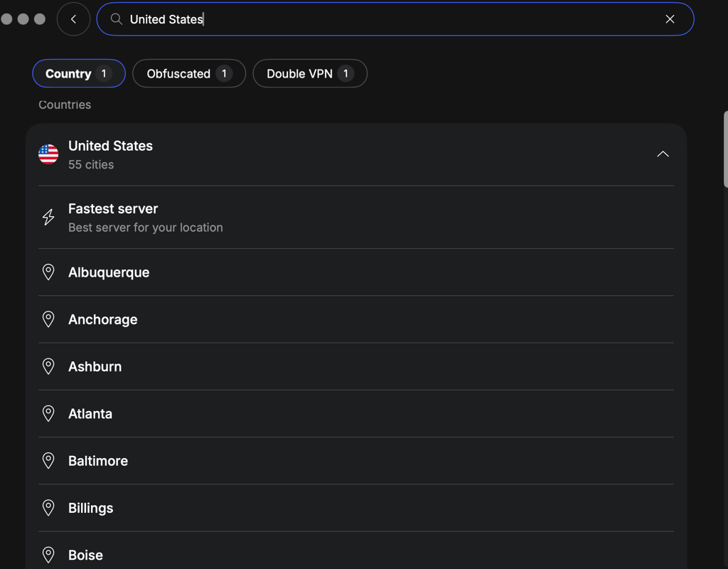Connect to Billings
728x569 pixels.
pyautogui.click(x=355, y=508)
